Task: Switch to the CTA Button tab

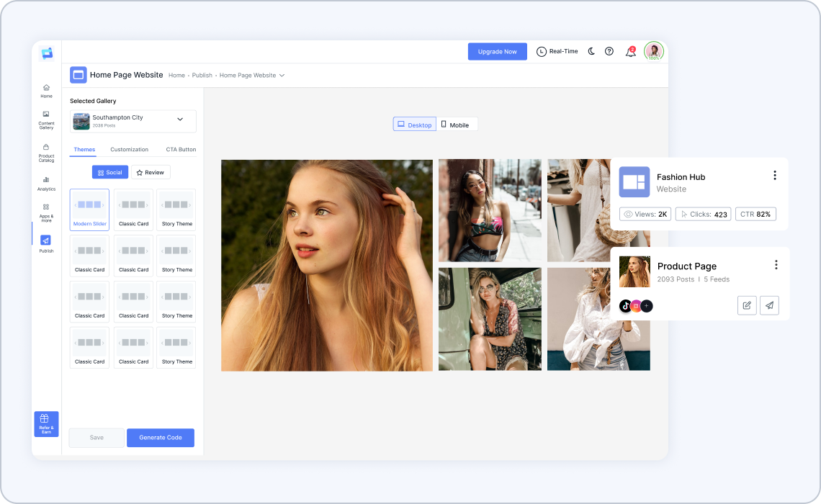Action: coord(181,150)
